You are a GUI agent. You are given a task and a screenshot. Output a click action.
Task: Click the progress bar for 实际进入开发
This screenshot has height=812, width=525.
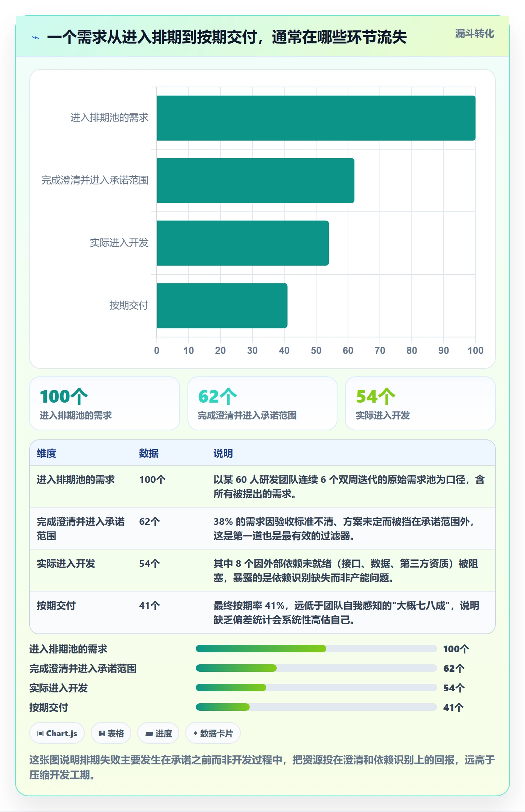pyautogui.click(x=316, y=688)
